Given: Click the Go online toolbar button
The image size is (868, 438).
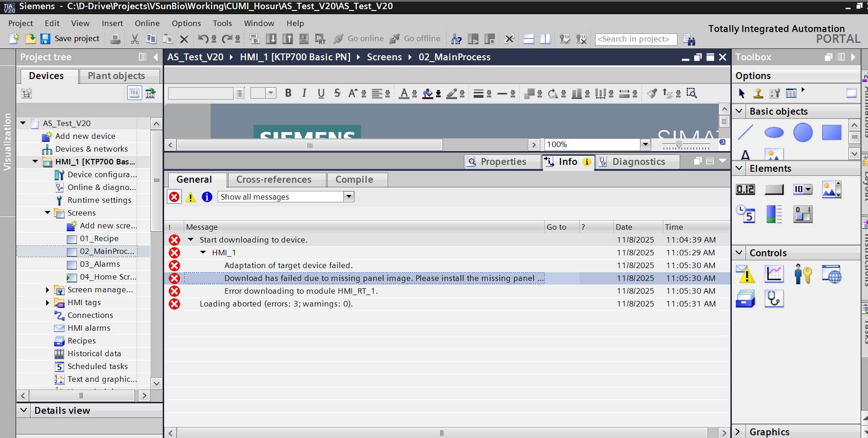Looking at the screenshot, I should coord(359,39).
